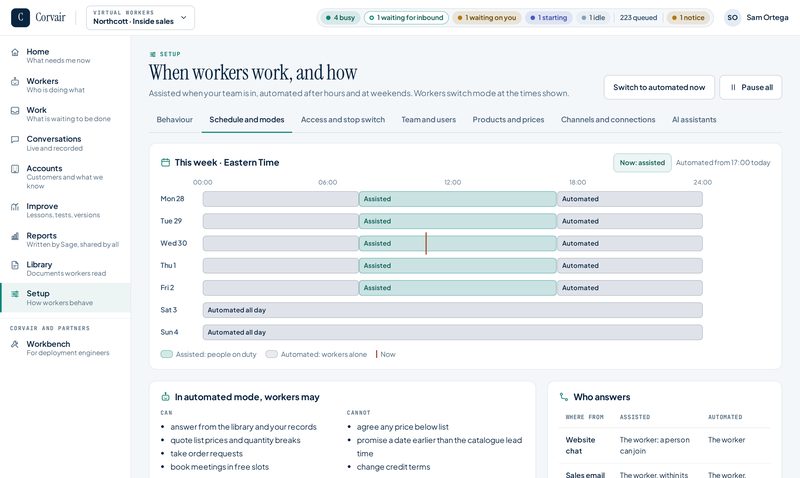800x478 pixels.
Task: Open Improve chart icon in sidebar
Action: [x=15, y=207]
